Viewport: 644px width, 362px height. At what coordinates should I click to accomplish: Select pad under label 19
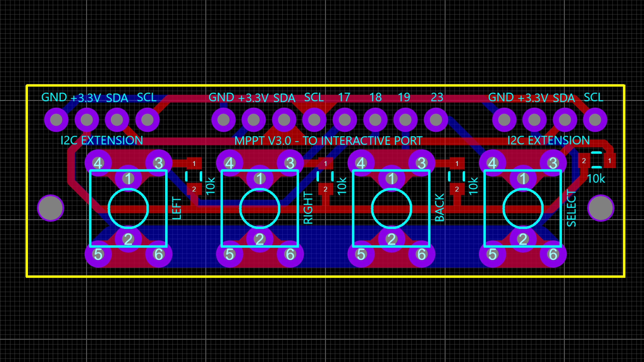pyautogui.click(x=405, y=120)
